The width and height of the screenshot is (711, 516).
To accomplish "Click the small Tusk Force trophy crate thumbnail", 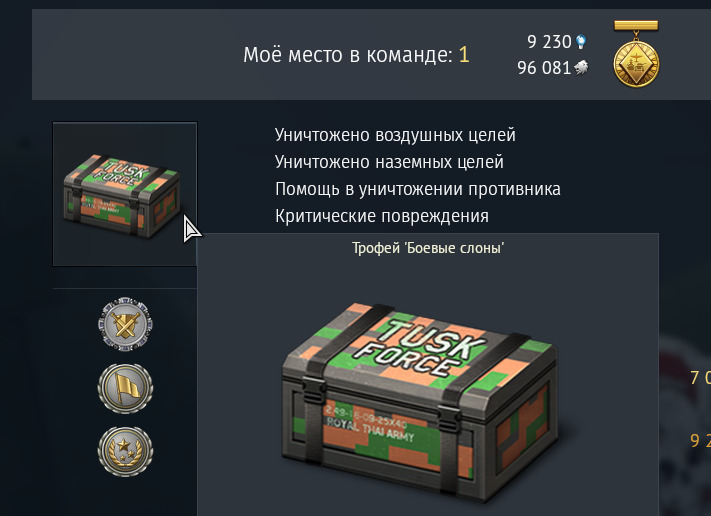I will point(124,194).
